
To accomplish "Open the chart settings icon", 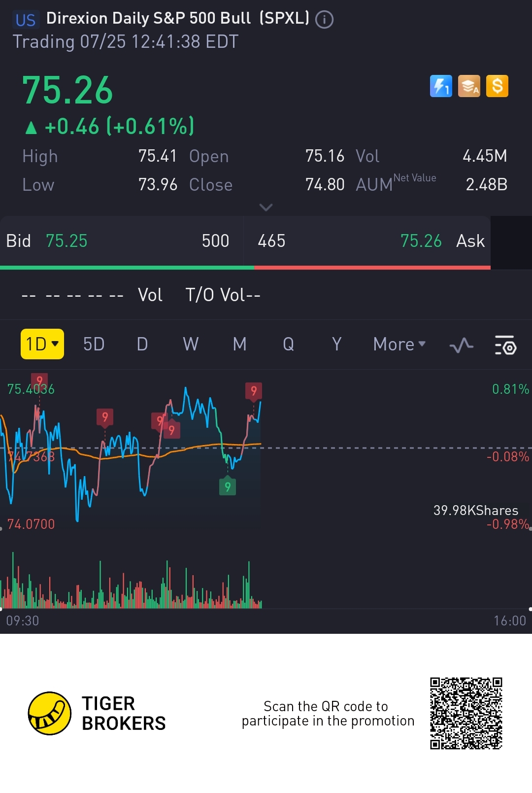I will point(505,345).
